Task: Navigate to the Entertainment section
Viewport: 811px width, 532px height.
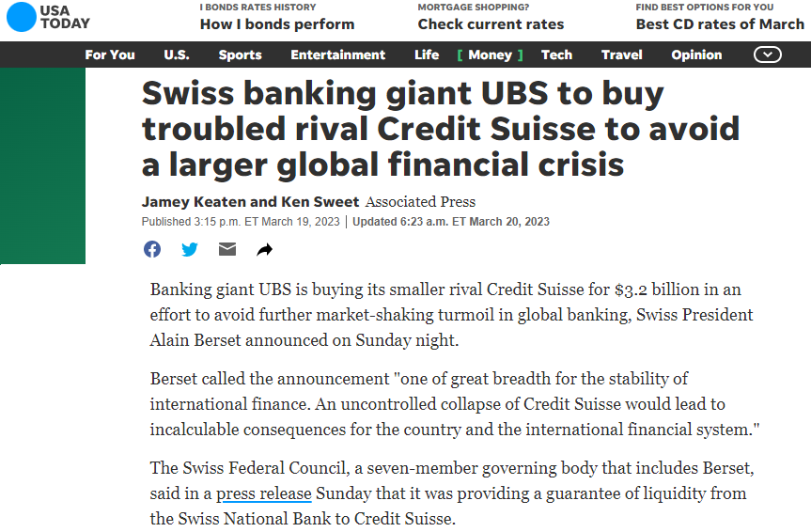Action: click(x=337, y=55)
